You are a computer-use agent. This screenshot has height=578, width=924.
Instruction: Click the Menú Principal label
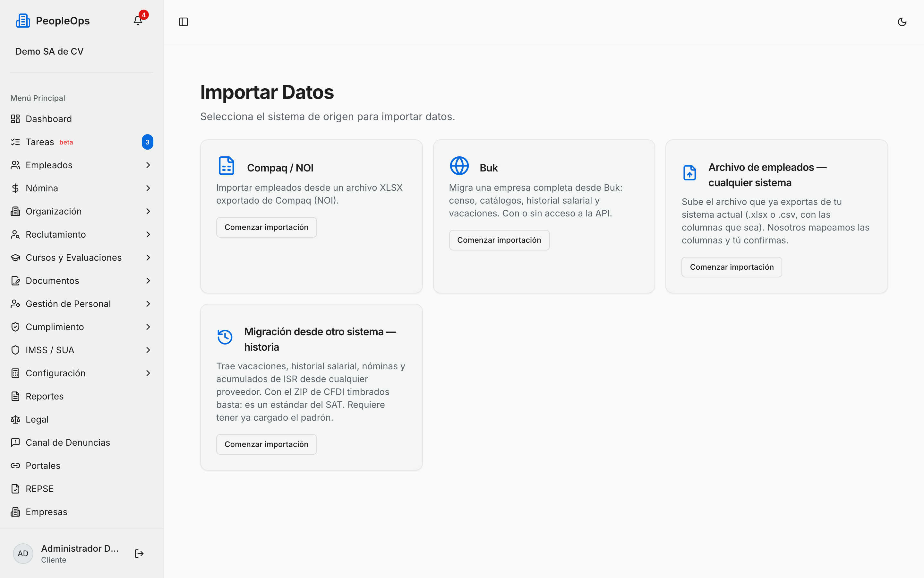(x=38, y=98)
